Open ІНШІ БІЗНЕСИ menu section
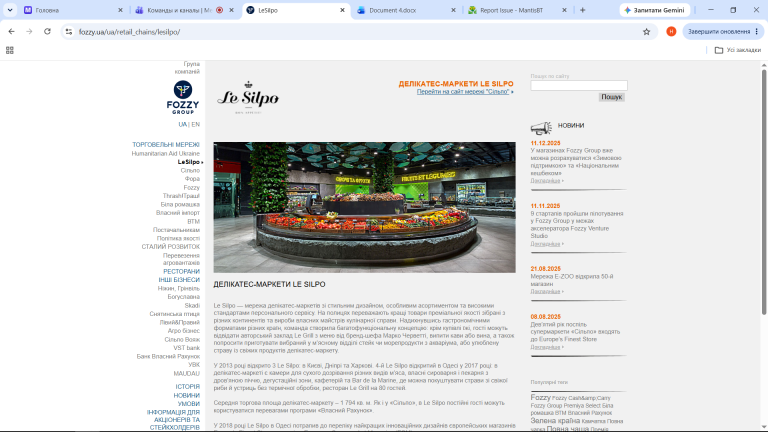 click(179, 280)
